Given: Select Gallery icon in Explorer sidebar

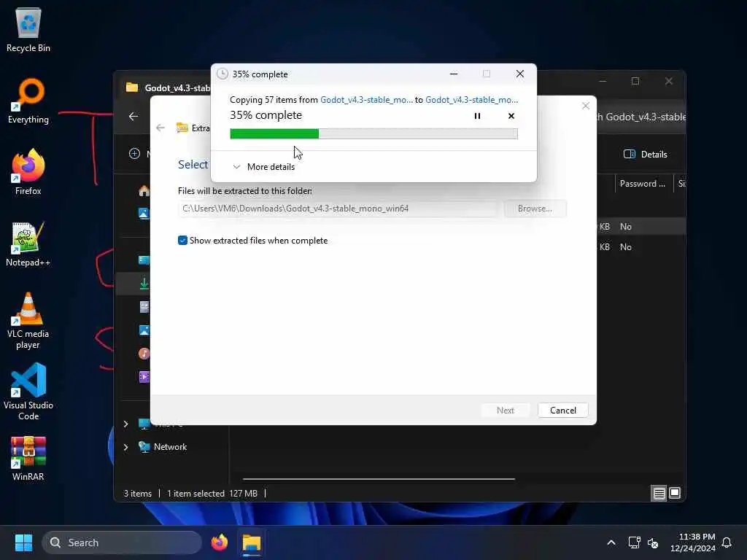Looking at the screenshot, I should (x=144, y=213).
